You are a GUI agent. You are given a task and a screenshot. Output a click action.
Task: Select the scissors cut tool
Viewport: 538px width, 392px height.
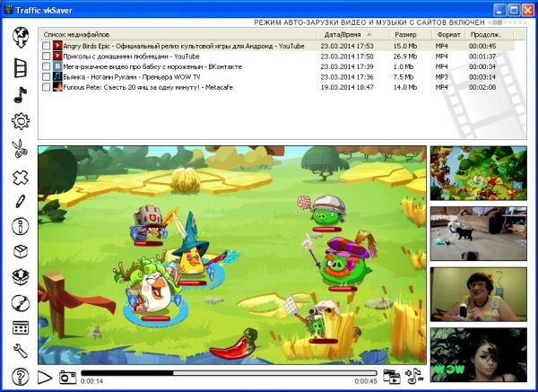21,148
